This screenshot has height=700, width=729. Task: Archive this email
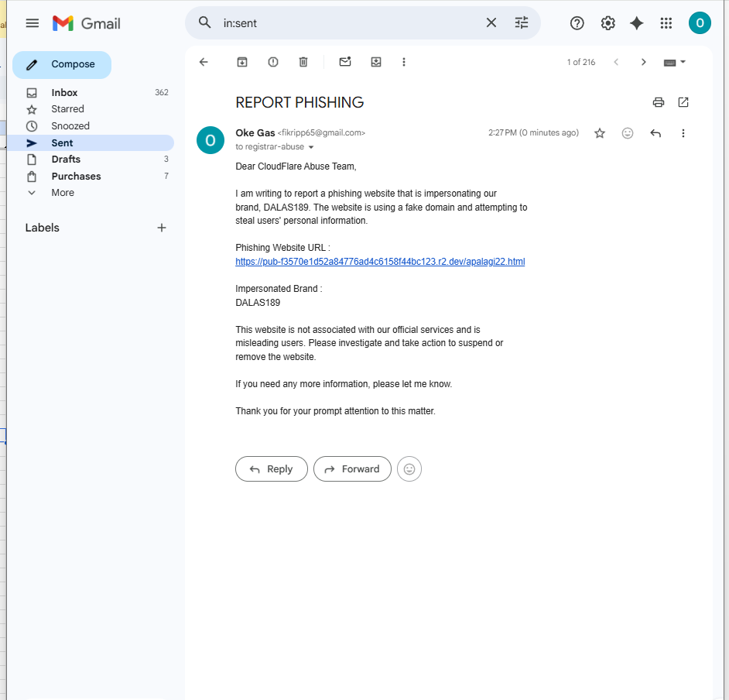tap(241, 62)
